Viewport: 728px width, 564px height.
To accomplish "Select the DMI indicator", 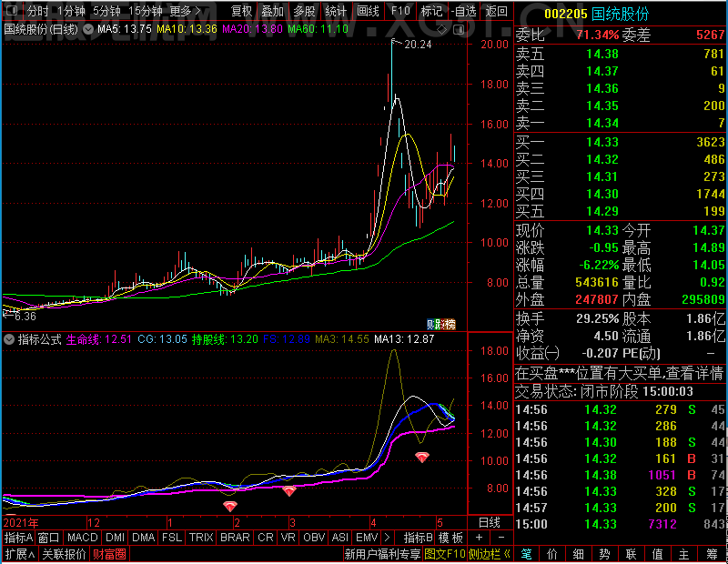I will tap(115, 538).
